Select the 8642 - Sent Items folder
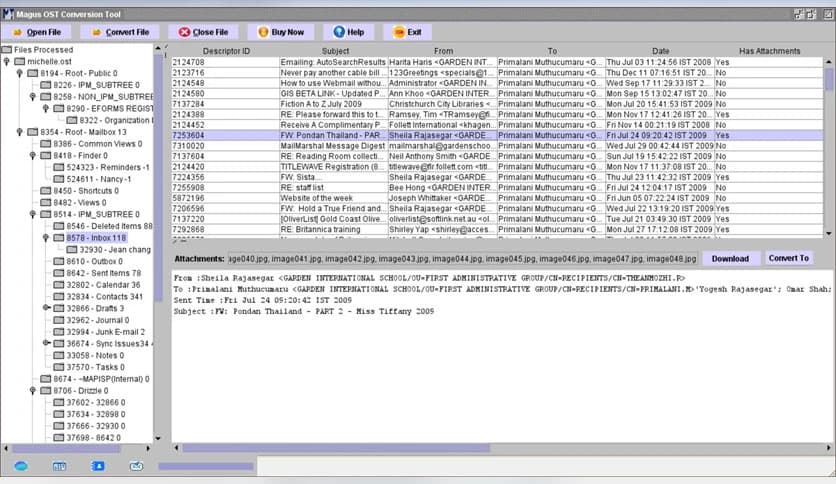This screenshot has height=484, width=836. coord(103,273)
